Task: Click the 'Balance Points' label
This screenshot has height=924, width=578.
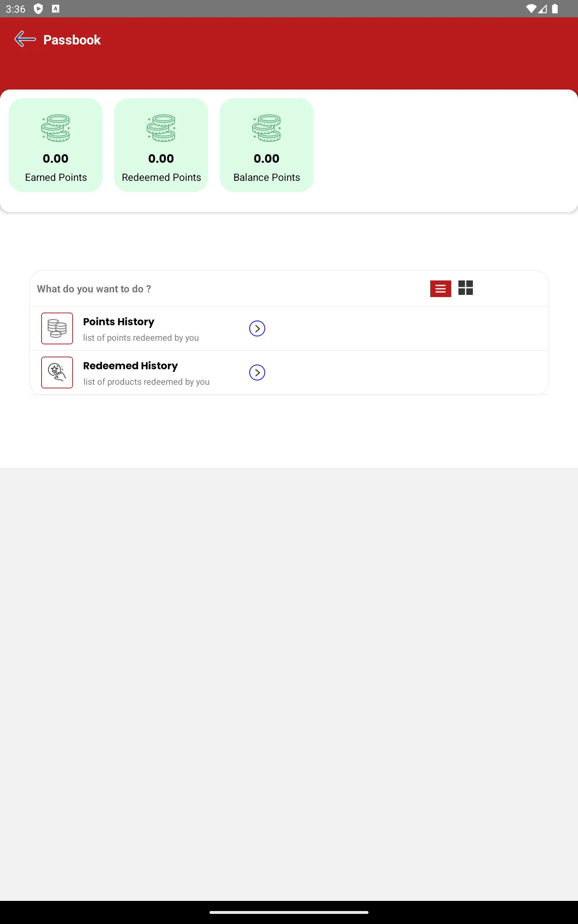Action: tap(267, 178)
